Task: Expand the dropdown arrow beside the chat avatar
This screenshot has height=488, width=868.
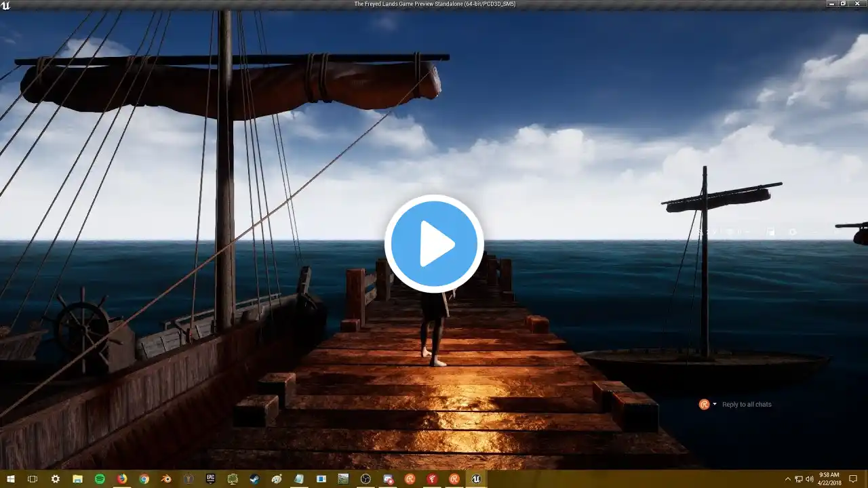Action: pos(715,405)
